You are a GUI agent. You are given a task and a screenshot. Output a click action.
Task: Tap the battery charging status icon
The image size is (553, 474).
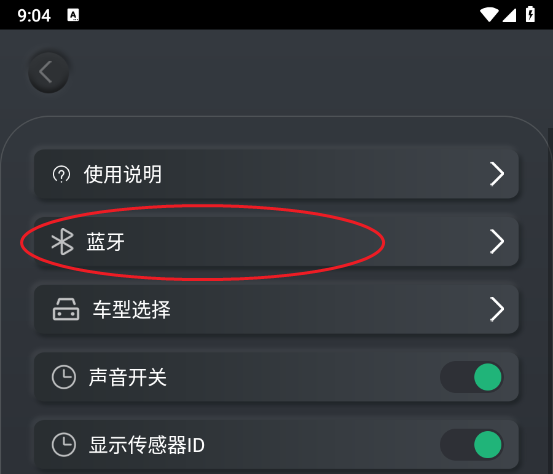(x=530, y=14)
